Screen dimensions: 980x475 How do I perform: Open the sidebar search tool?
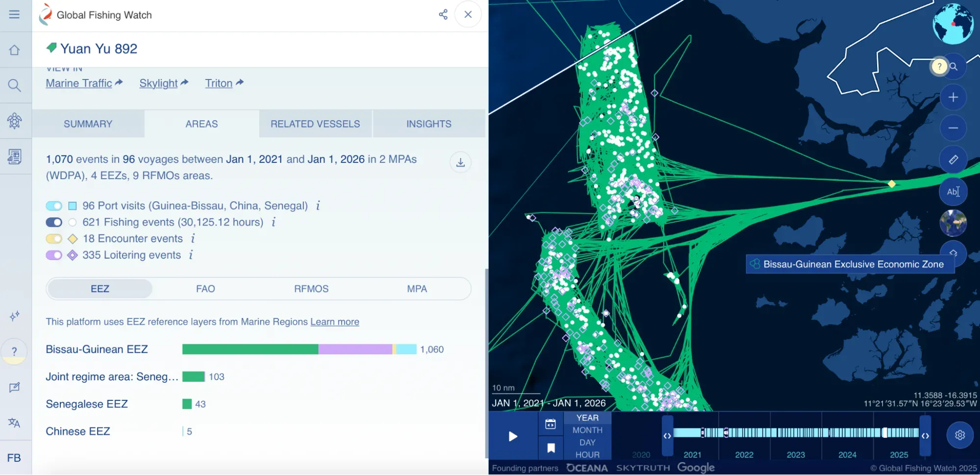pyautogui.click(x=14, y=85)
